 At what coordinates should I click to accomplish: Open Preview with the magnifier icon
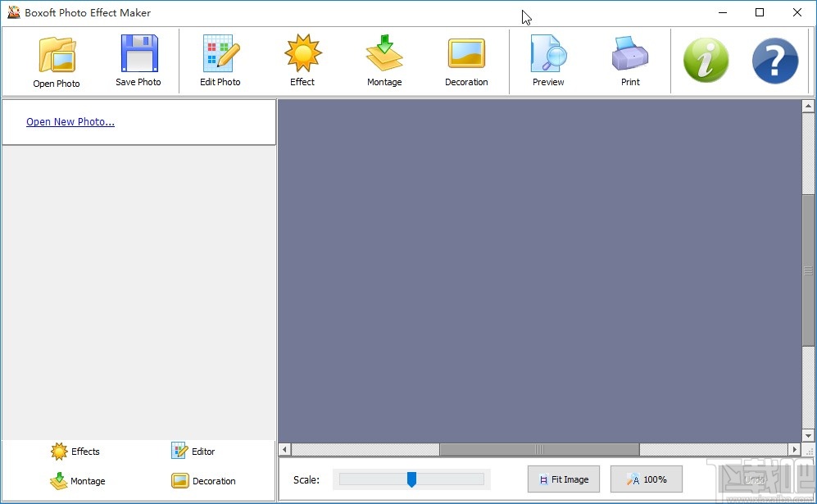548,55
